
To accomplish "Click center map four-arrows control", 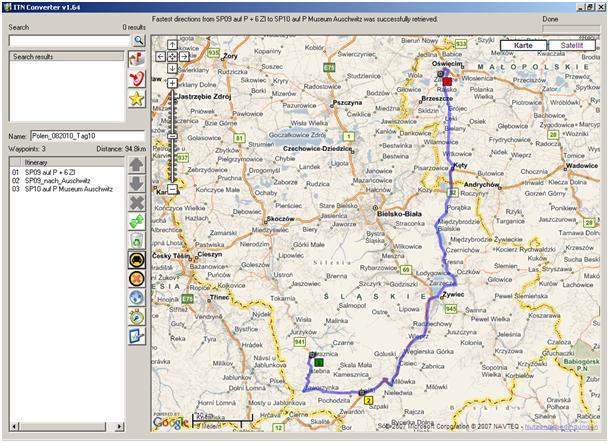I will click(172, 57).
